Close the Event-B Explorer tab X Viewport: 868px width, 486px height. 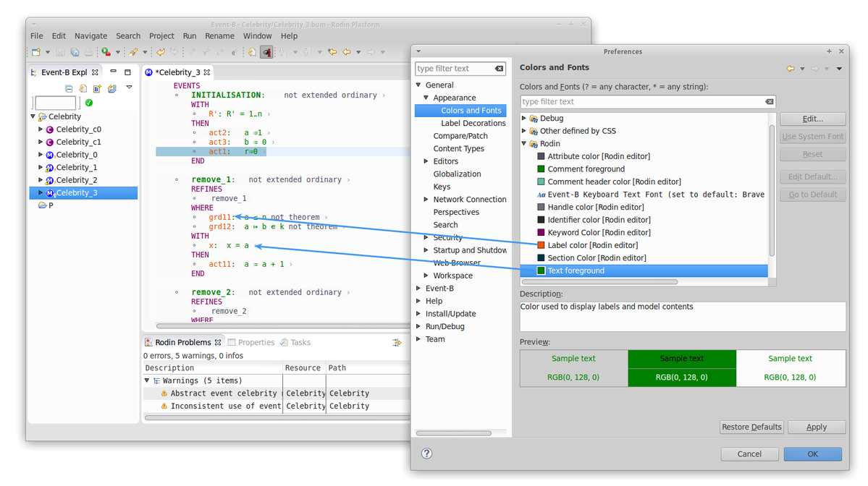[x=96, y=72]
